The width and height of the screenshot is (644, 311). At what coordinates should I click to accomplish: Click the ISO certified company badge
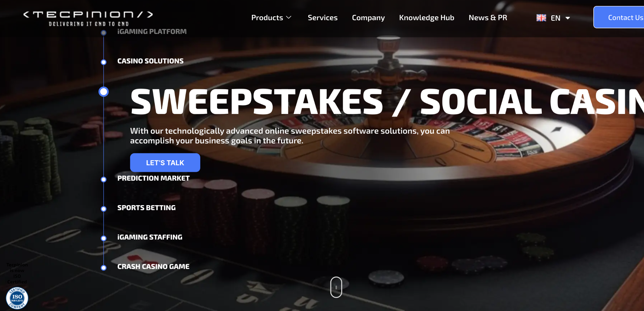click(17, 298)
